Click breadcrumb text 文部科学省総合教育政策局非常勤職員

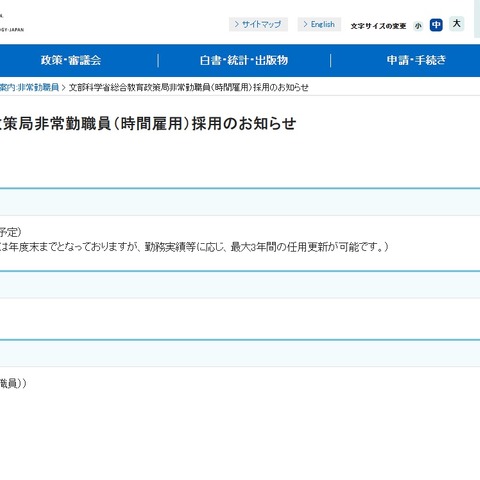point(139,87)
